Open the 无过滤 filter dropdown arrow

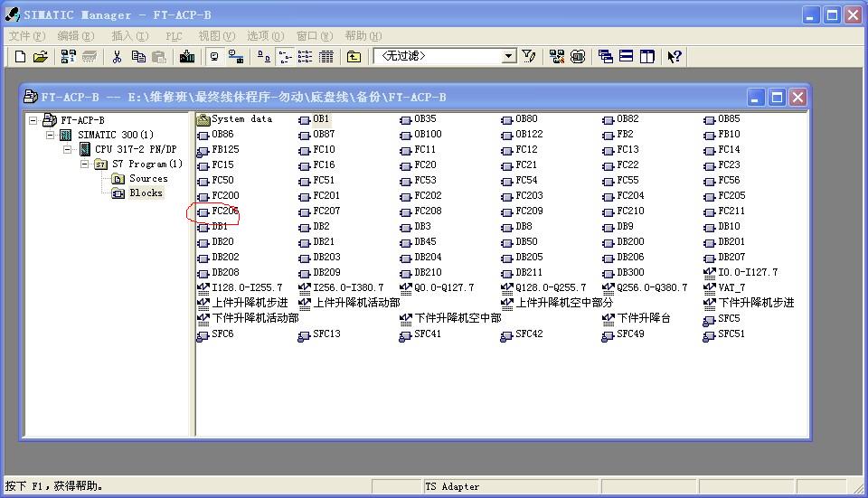(507, 56)
